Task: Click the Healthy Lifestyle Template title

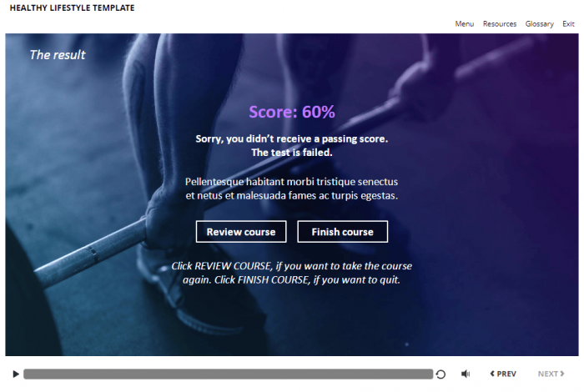Action: click(72, 8)
